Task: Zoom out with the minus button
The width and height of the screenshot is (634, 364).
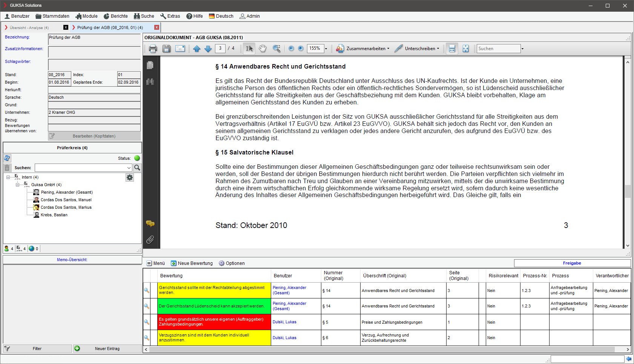Action: coord(291,49)
